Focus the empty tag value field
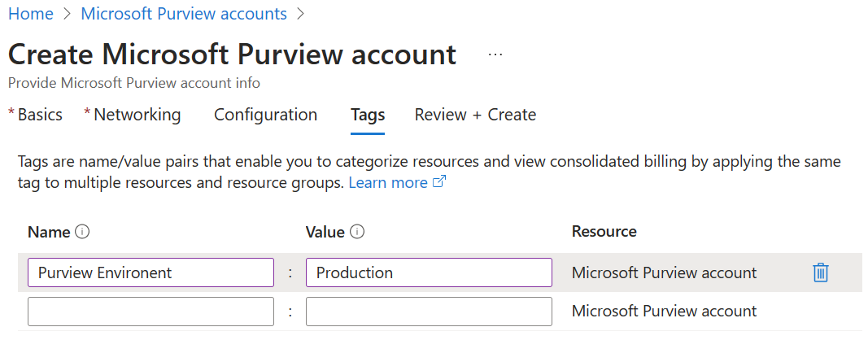This screenshot has height=340, width=868. tap(429, 311)
